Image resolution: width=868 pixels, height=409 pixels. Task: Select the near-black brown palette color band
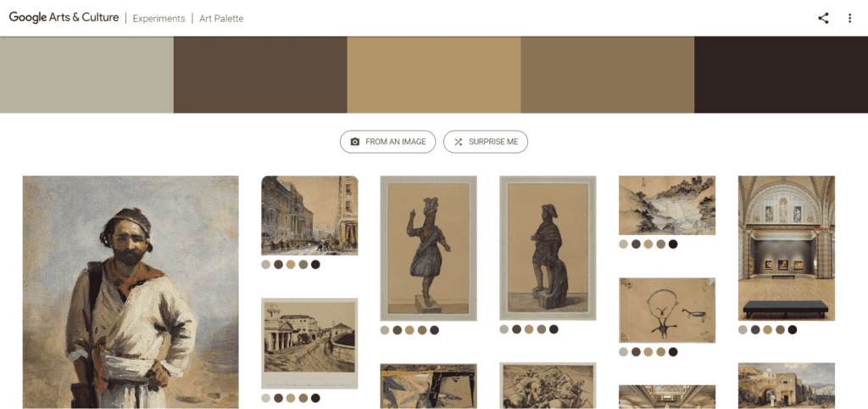pos(781,75)
